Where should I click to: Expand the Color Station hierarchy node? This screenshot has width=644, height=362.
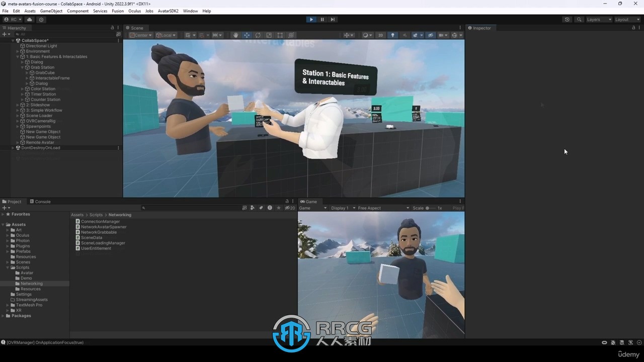(x=23, y=89)
